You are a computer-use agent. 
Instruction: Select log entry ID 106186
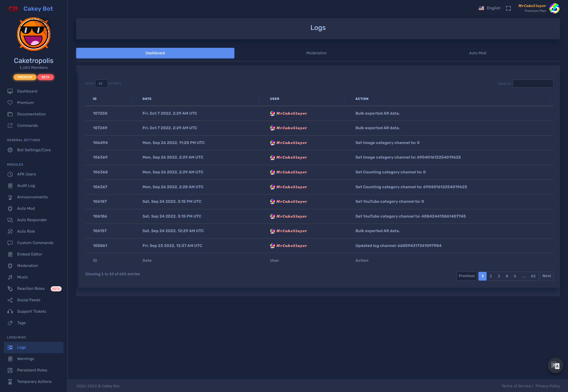[x=100, y=216]
